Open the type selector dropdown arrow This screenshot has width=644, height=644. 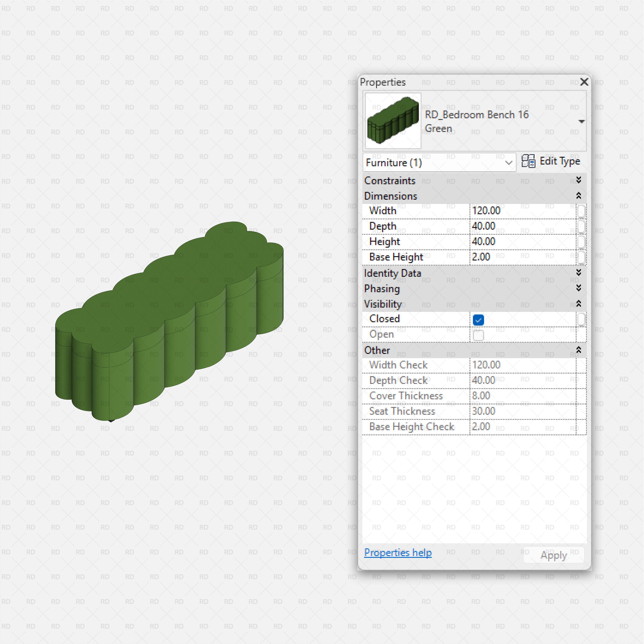click(581, 122)
